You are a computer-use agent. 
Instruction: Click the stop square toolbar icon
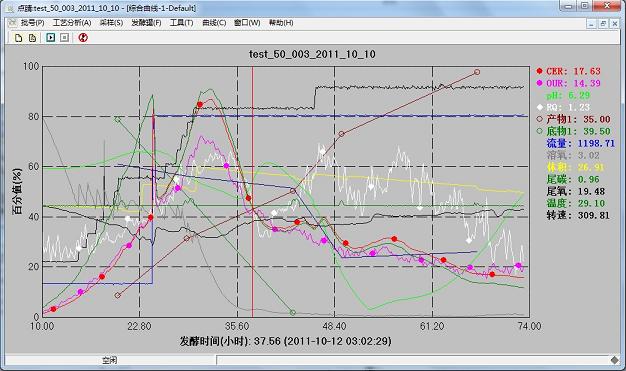click(64, 38)
